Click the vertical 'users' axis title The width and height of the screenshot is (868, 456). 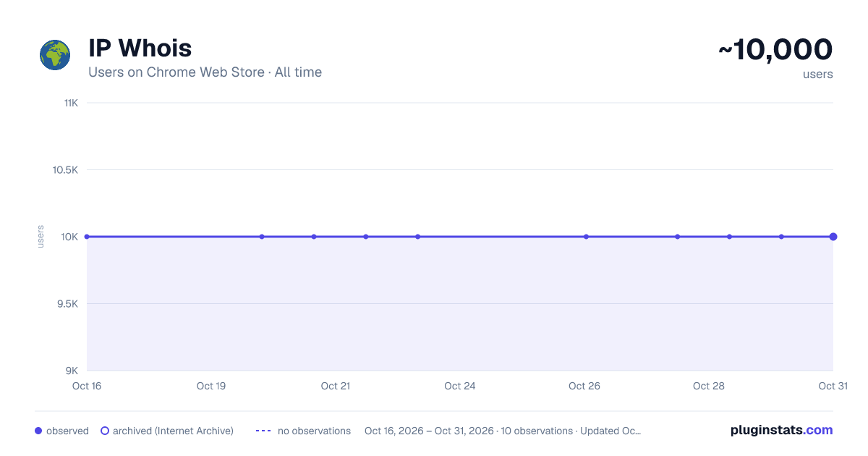[x=41, y=237]
